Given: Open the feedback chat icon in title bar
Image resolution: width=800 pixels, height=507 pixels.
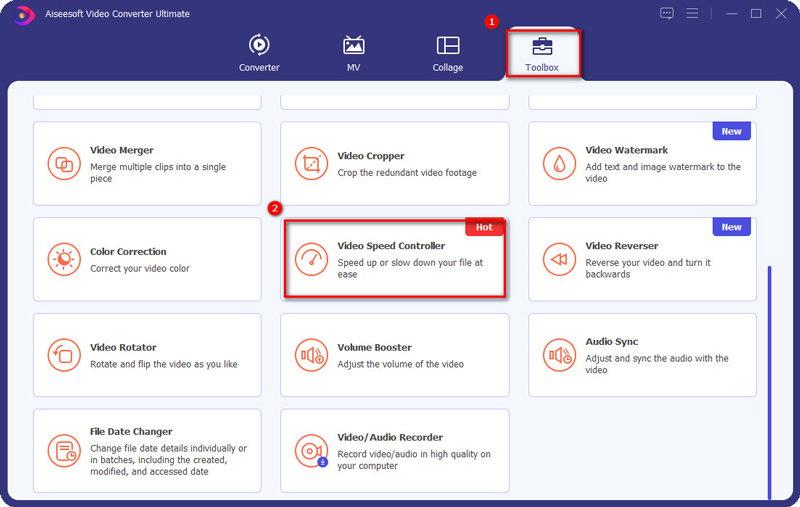Looking at the screenshot, I should pyautogui.click(x=667, y=13).
